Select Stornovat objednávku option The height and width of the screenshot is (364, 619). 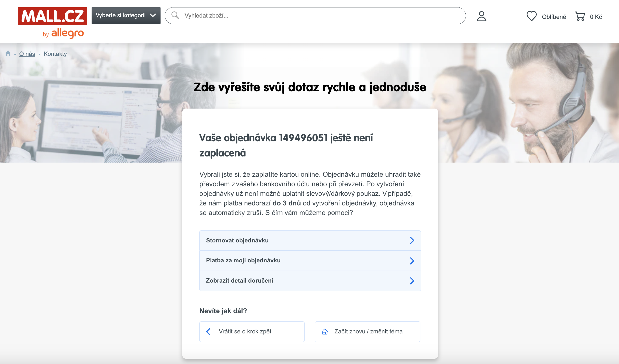pyautogui.click(x=237, y=241)
